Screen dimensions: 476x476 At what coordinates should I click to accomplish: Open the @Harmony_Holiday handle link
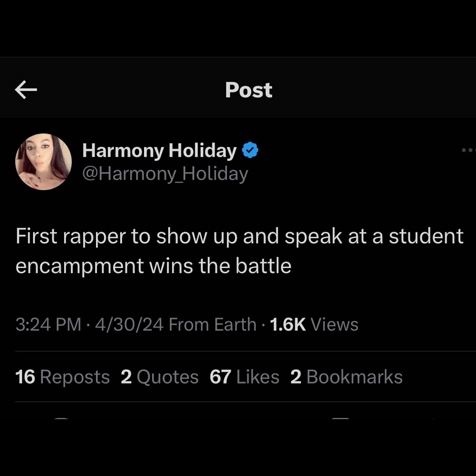[165, 174]
